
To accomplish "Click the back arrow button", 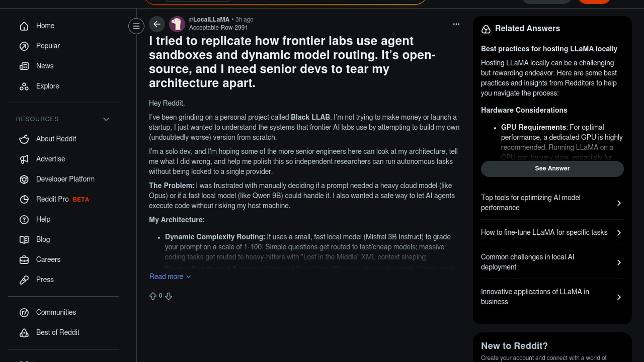I will 157,24.
